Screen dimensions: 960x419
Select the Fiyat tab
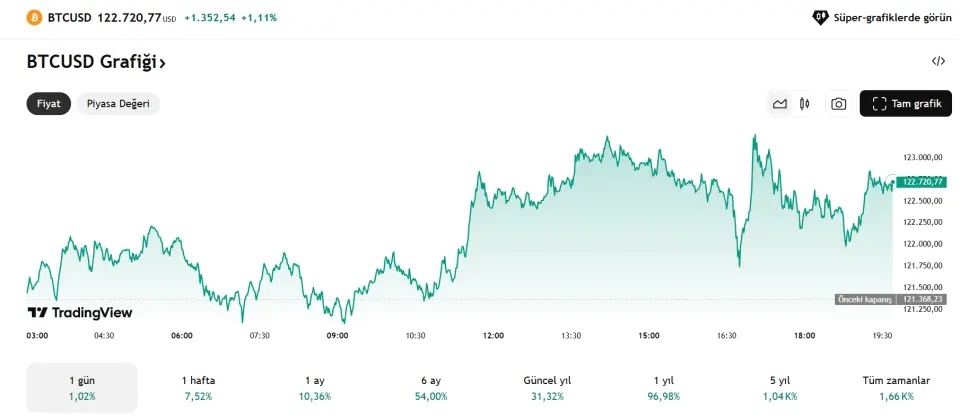coord(49,104)
